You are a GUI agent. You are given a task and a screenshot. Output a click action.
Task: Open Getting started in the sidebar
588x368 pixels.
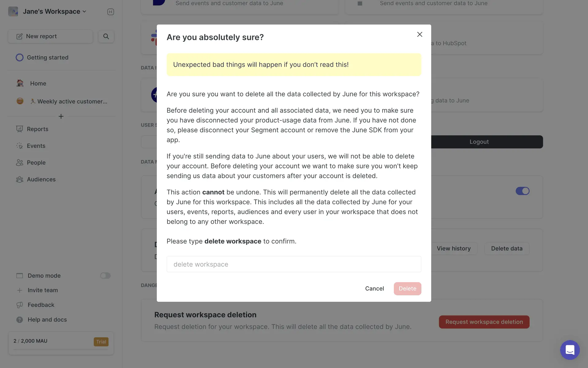pos(47,58)
